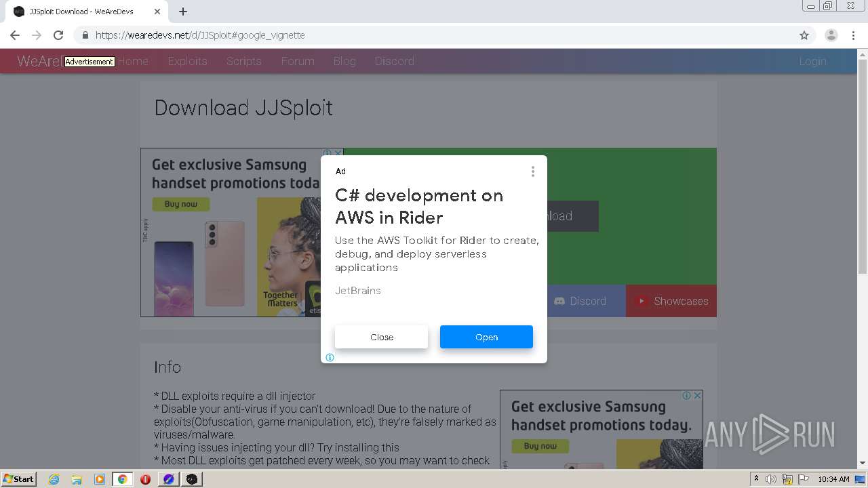Open Blog in site navigation
The width and height of the screenshot is (868, 488).
point(344,61)
